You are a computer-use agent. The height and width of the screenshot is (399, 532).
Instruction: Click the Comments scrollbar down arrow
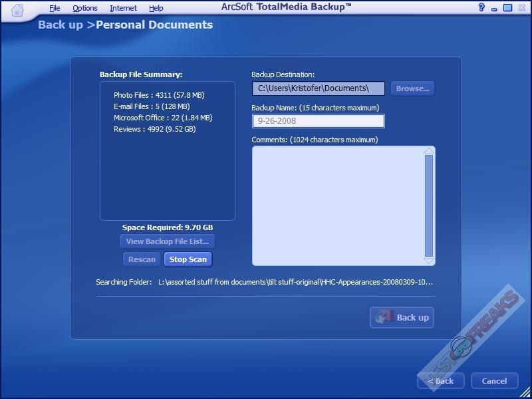pyautogui.click(x=429, y=260)
